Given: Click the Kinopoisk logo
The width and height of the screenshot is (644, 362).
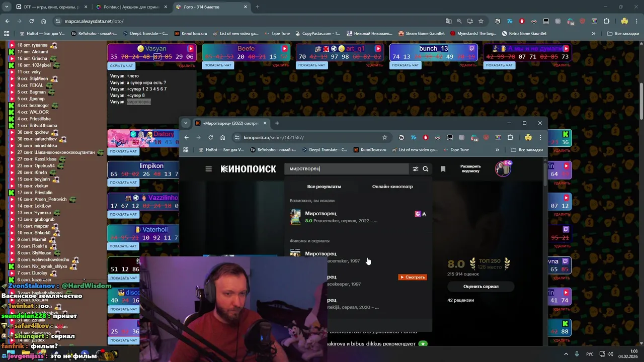Looking at the screenshot, I should click(x=248, y=169).
